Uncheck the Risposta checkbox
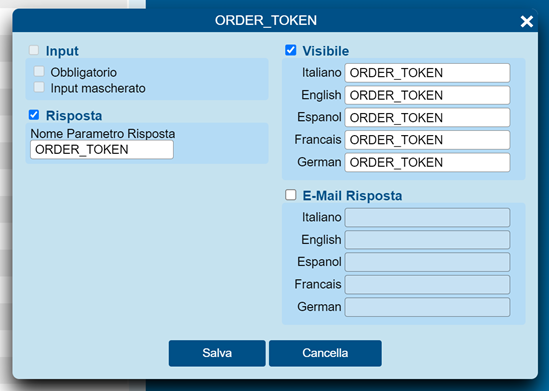The image size is (549, 391). [34, 115]
